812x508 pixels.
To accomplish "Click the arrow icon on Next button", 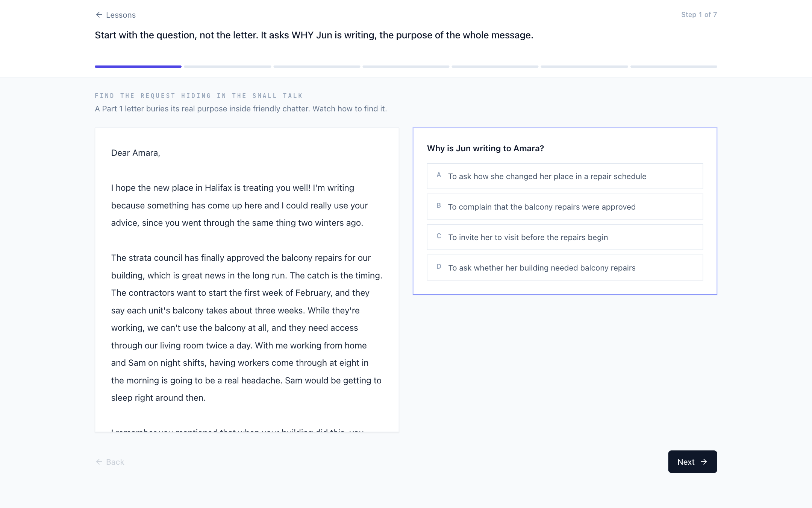I will tap(704, 462).
